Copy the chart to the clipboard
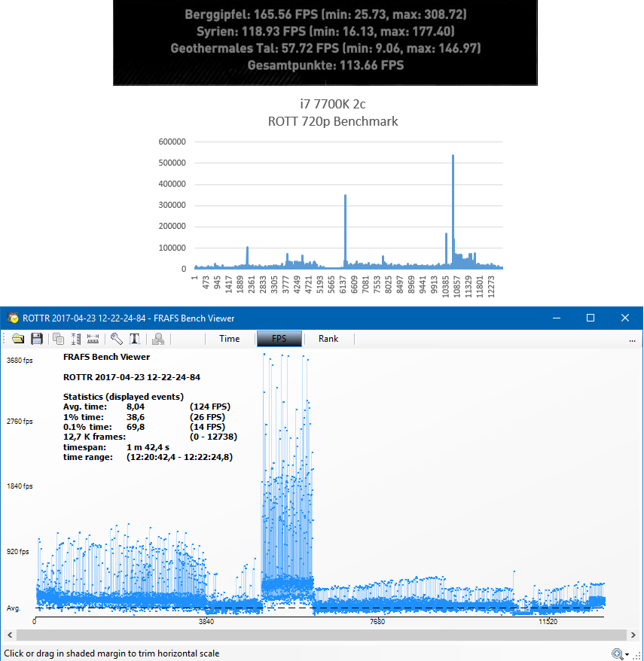 tap(58, 339)
